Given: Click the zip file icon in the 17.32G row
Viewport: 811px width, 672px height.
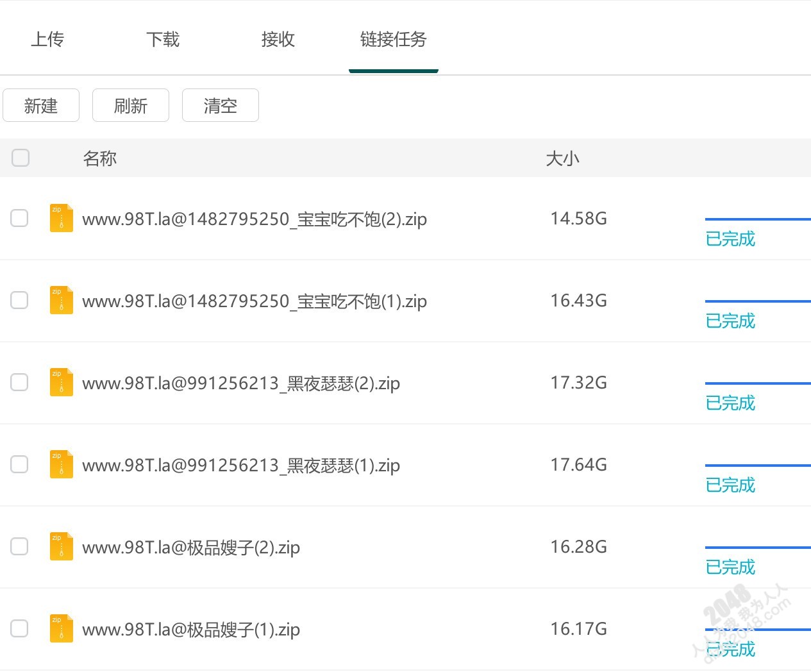Looking at the screenshot, I should (61, 382).
